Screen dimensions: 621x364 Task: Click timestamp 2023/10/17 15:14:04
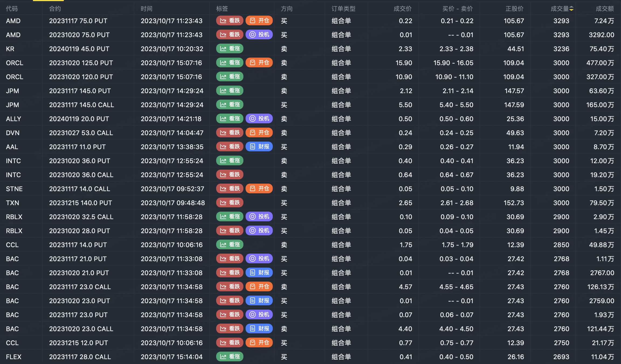click(172, 357)
